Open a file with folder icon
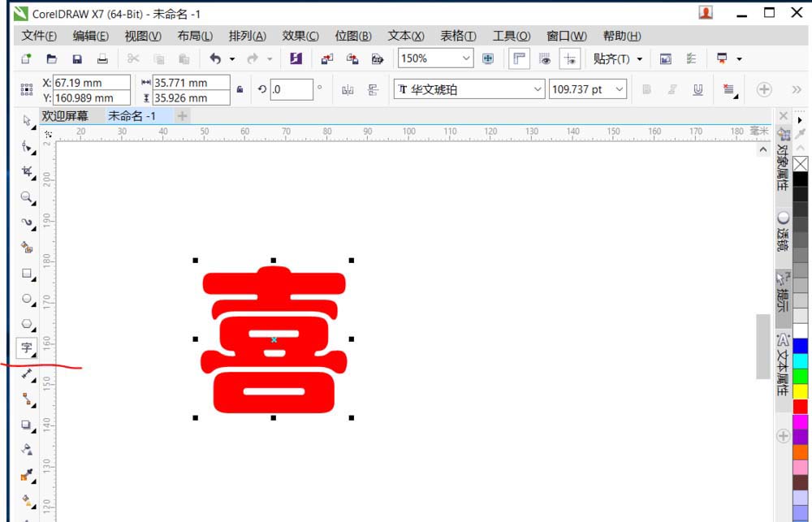The image size is (812, 522). pos(51,58)
